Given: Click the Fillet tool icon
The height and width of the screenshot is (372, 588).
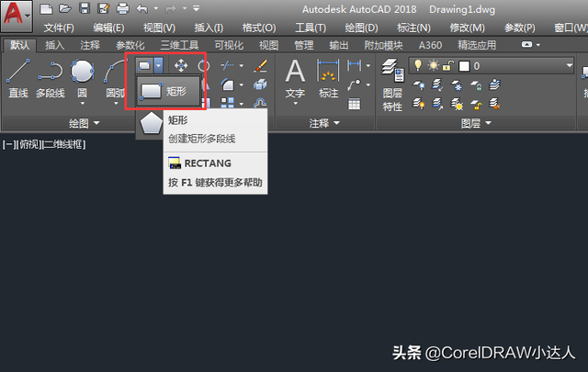Looking at the screenshot, I should pos(228,85).
